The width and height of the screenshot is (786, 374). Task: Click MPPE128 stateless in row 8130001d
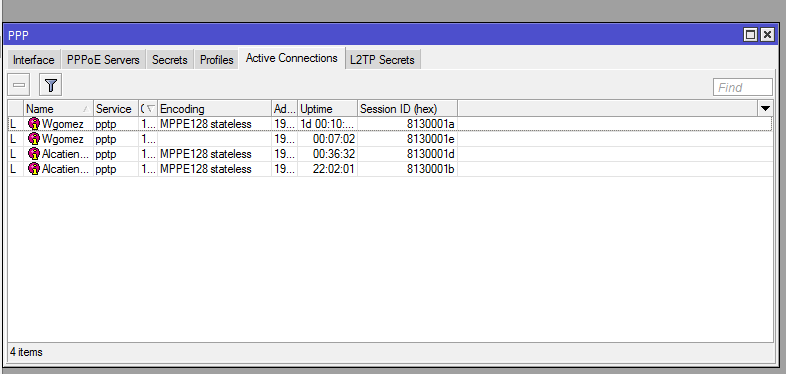click(x=206, y=154)
